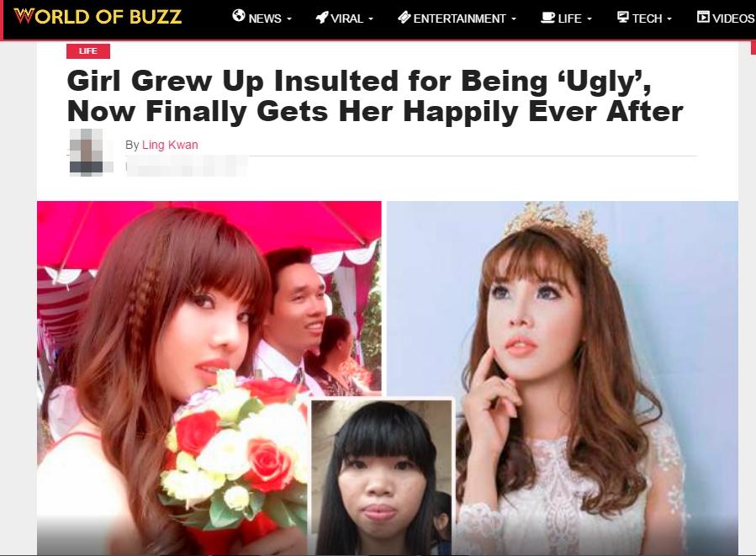Expand the Viral dropdown arrow
The height and width of the screenshot is (556, 756).
[371, 19]
